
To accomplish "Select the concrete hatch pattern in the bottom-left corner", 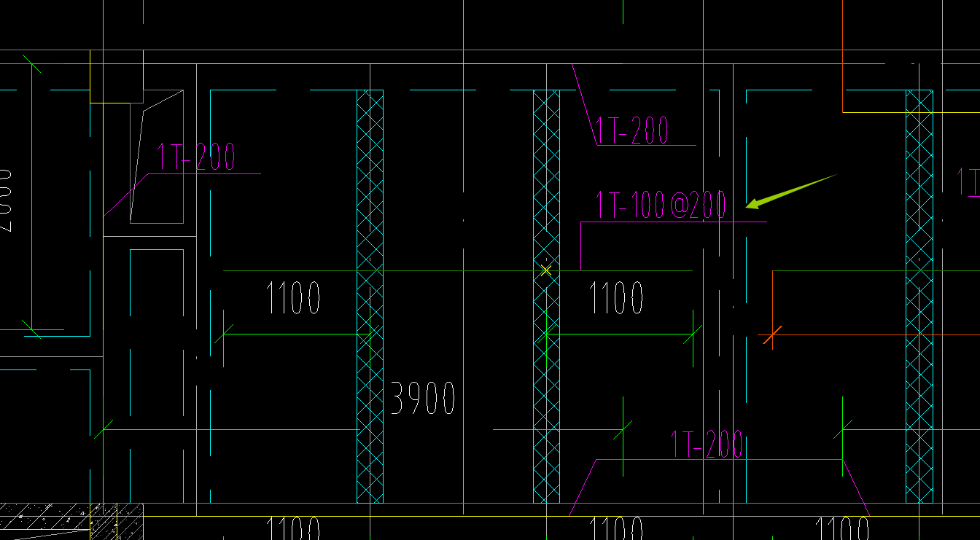I will pyautogui.click(x=70, y=516).
